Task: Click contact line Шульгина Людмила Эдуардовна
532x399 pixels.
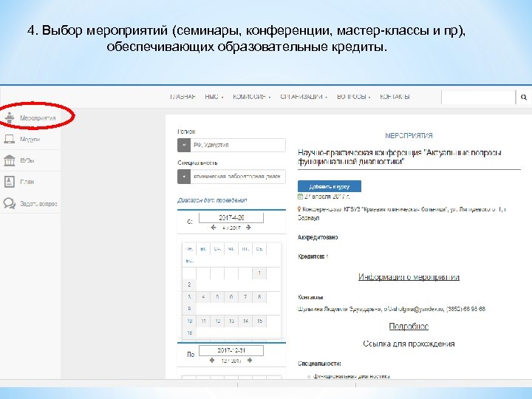Action: tap(392, 309)
